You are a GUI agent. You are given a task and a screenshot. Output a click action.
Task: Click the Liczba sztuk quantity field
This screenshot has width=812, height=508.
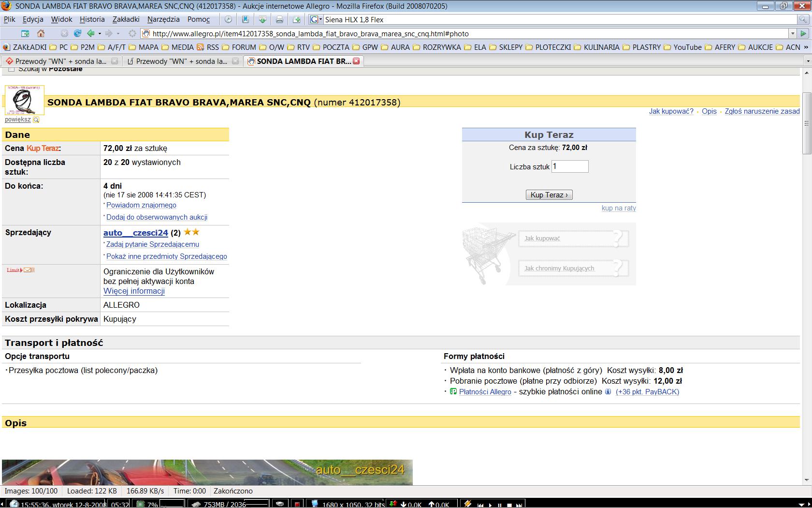pyautogui.click(x=570, y=166)
